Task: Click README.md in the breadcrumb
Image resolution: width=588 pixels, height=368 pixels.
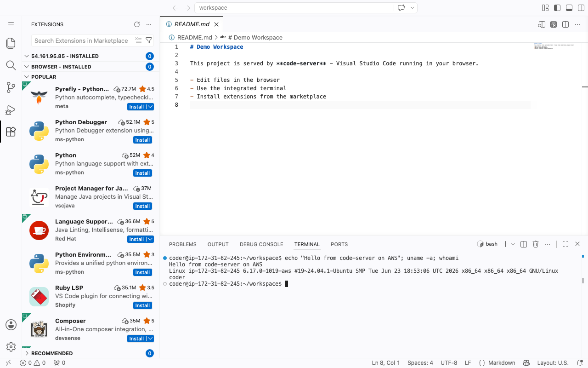Action: tap(194, 37)
